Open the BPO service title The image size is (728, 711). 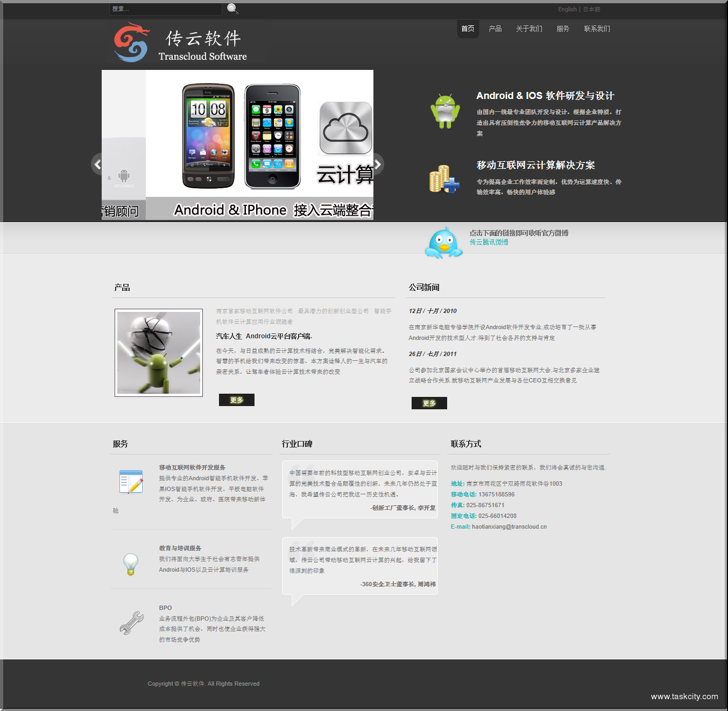[165, 608]
